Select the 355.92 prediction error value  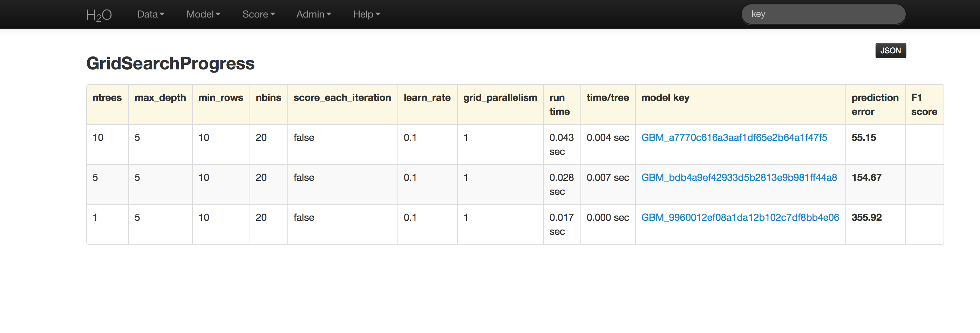pos(866,218)
